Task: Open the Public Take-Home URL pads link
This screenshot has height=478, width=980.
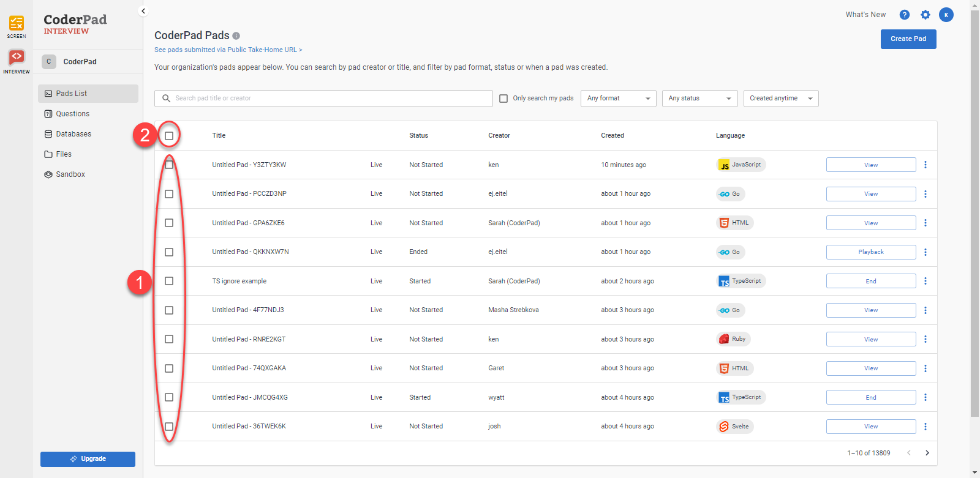Action: (x=228, y=50)
